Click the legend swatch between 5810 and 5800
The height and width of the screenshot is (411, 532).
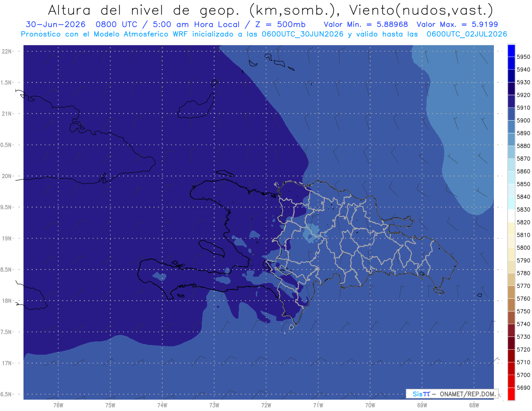tap(511, 241)
